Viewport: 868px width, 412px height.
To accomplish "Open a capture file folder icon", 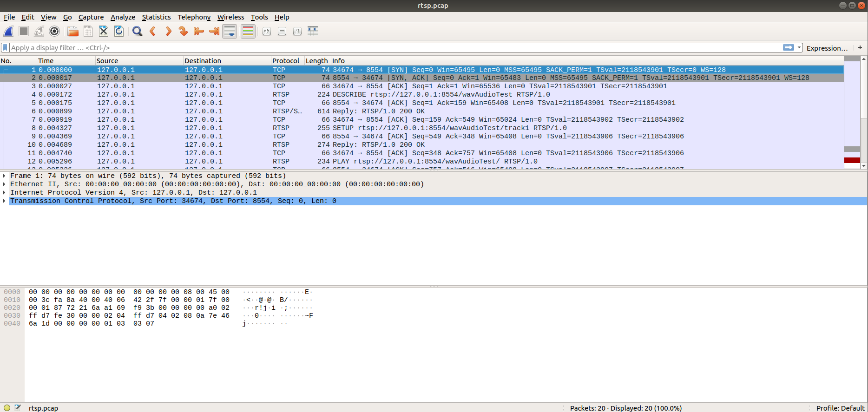I will [73, 32].
